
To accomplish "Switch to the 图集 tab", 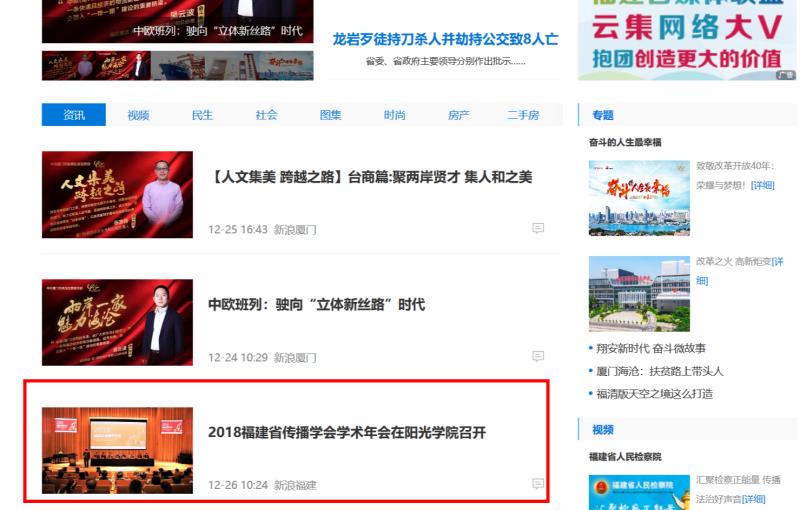I will coord(330,115).
